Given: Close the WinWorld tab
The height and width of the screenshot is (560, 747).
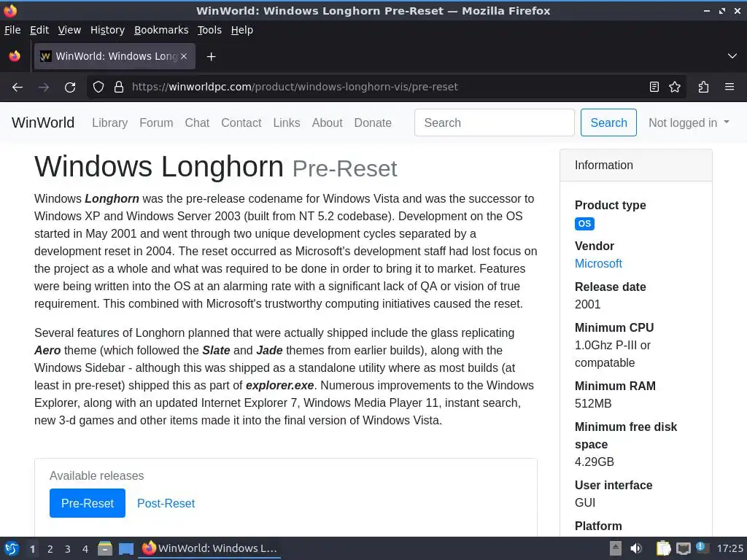Looking at the screenshot, I should pyautogui.click(x=184, y=56).
